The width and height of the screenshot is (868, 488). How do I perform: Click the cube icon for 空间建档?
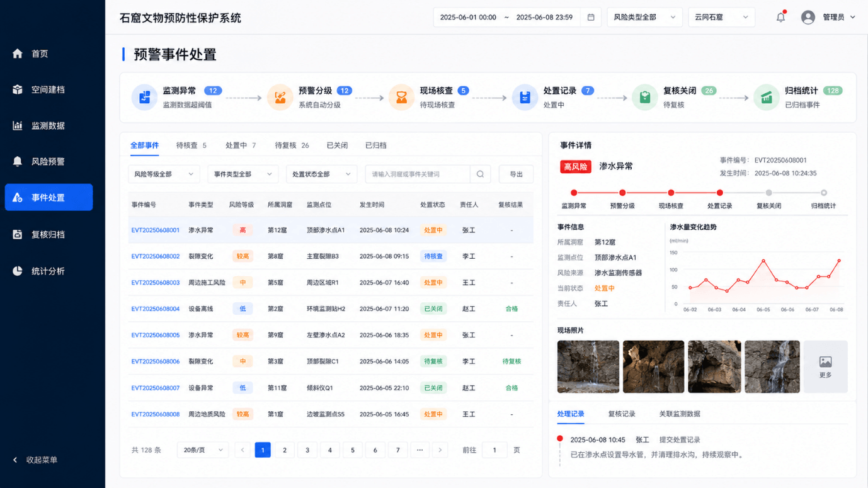[x=18, y=89]
